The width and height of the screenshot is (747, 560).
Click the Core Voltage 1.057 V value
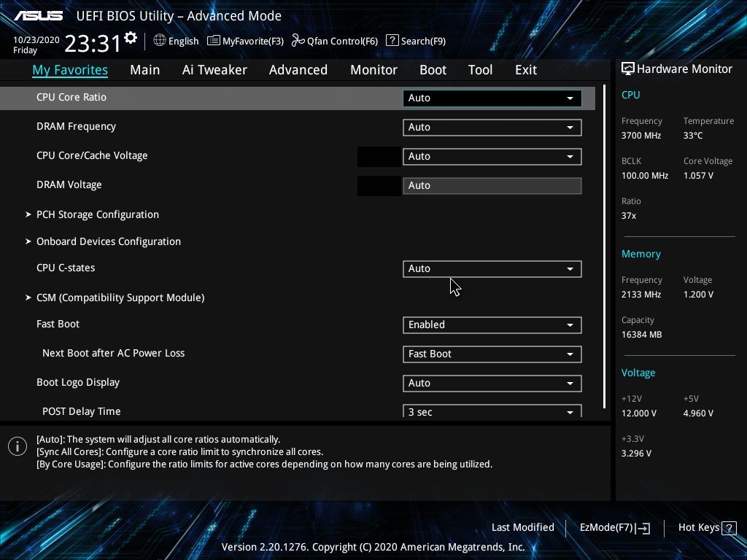(x=698, y=176)
